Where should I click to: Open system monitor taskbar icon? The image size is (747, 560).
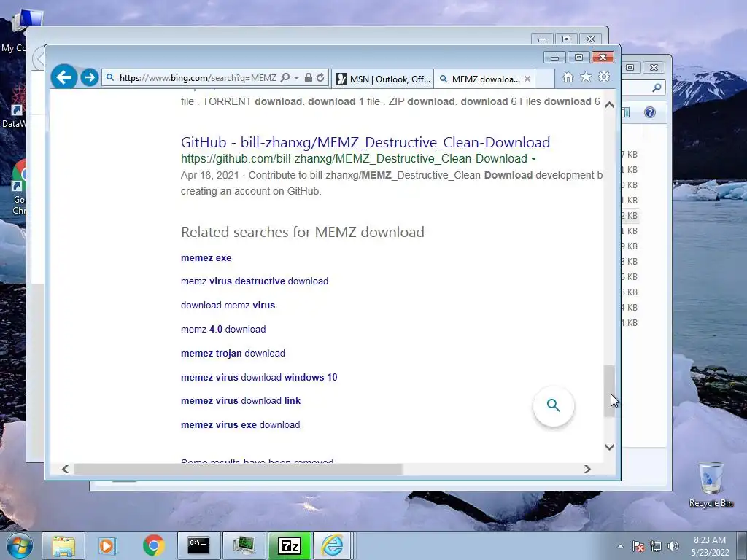click(x=244, y=545)
